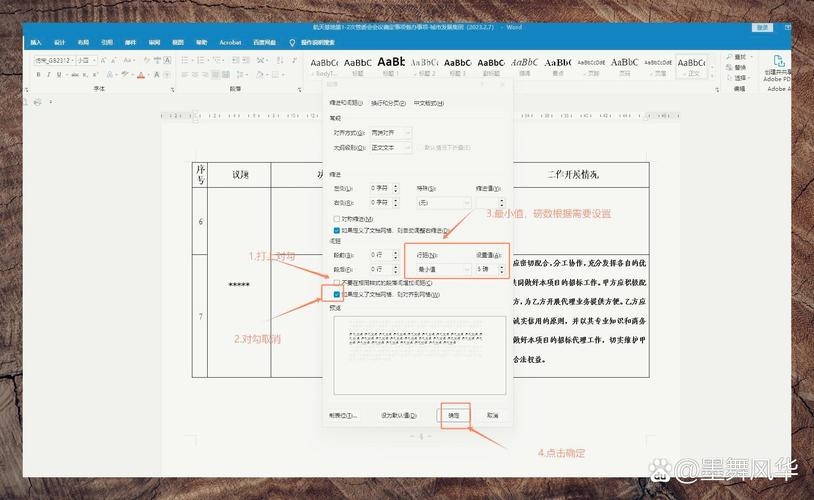The height and width of the screenshot is (500, 814).
Task: Uncheck the snap to document grid checkbox
Action: [337, 295]
